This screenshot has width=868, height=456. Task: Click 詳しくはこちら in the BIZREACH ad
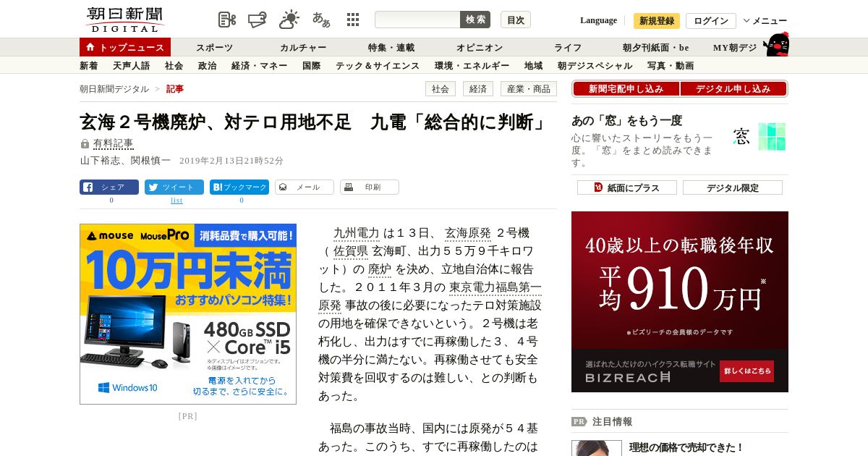746,371
